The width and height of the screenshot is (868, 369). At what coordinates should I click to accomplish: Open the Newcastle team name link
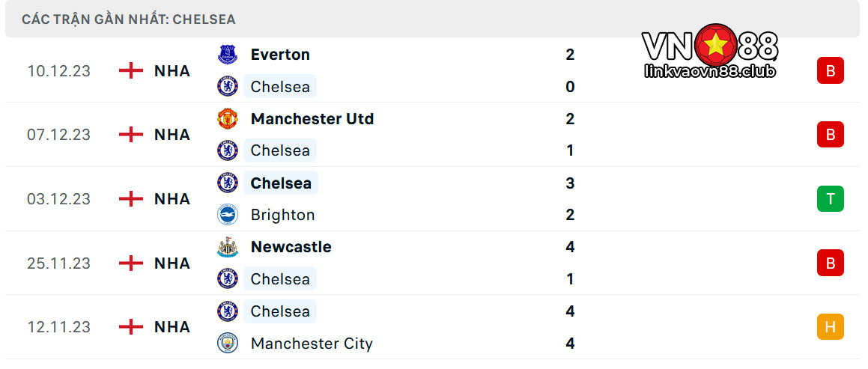(291, 247)
